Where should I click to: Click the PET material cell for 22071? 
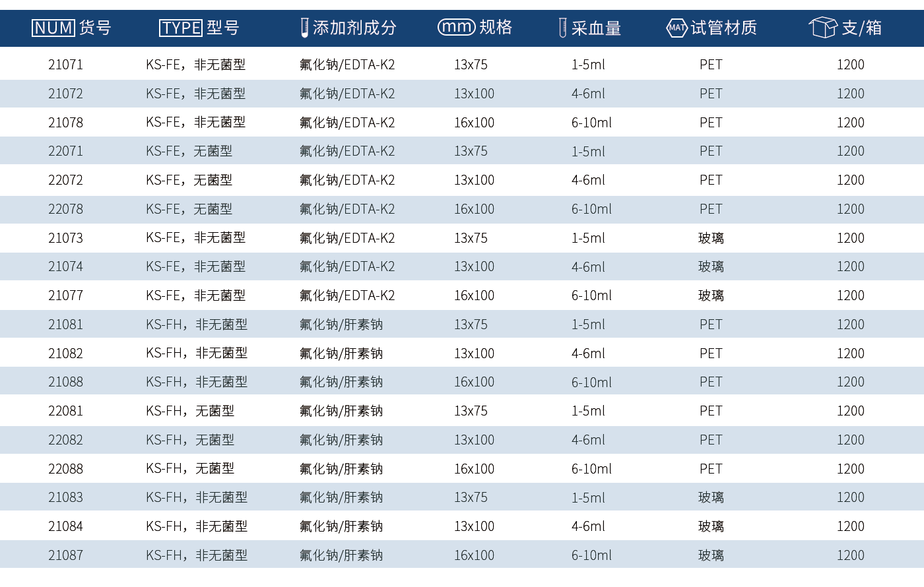point(711,151)
